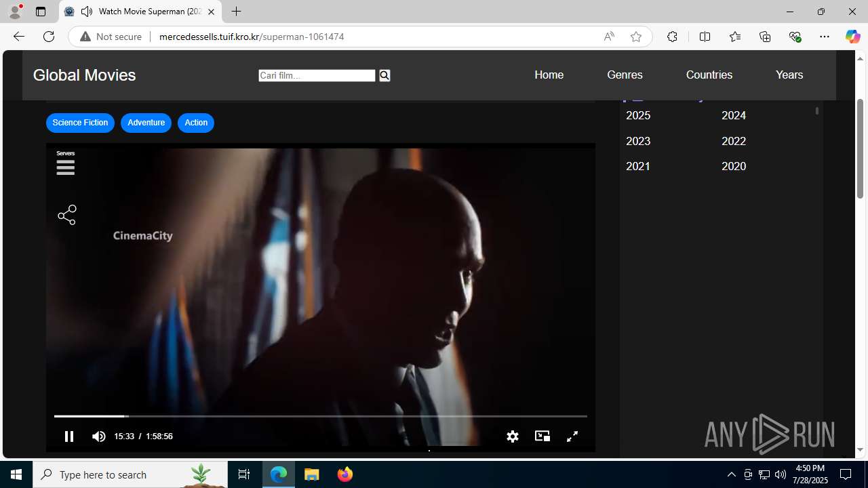Switch video to fullscreen
This screenshot has width=868, height=488.
point(572,436)
